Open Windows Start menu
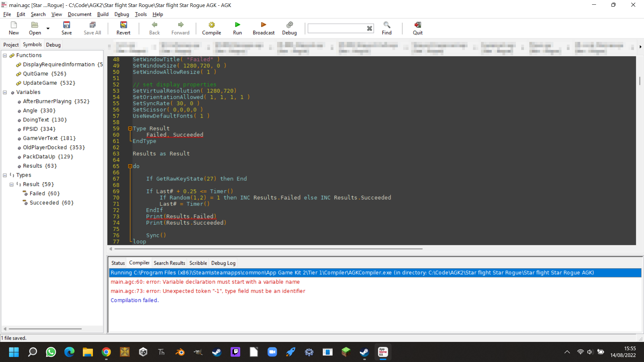This screenshot has width=644, height=362. click(x=14, y=352)
